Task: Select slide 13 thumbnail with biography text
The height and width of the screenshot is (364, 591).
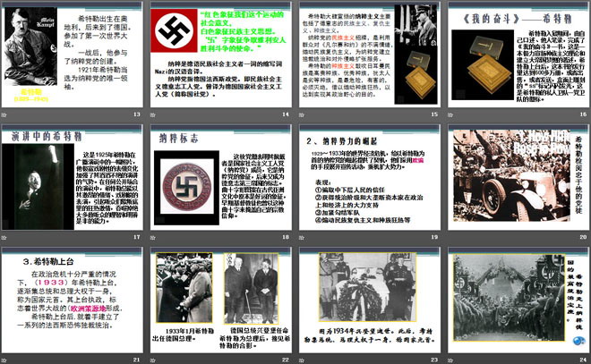Action: 73,56
